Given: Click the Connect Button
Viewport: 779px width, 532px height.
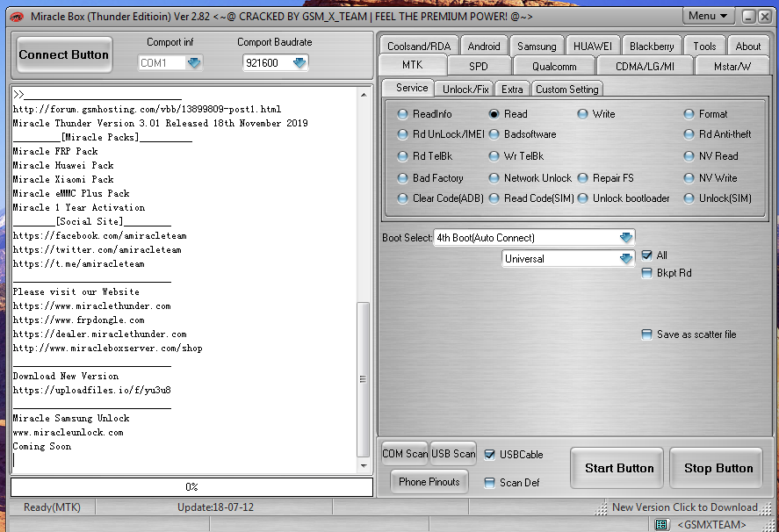Looking at the screenshot, I should click(63, 54).
